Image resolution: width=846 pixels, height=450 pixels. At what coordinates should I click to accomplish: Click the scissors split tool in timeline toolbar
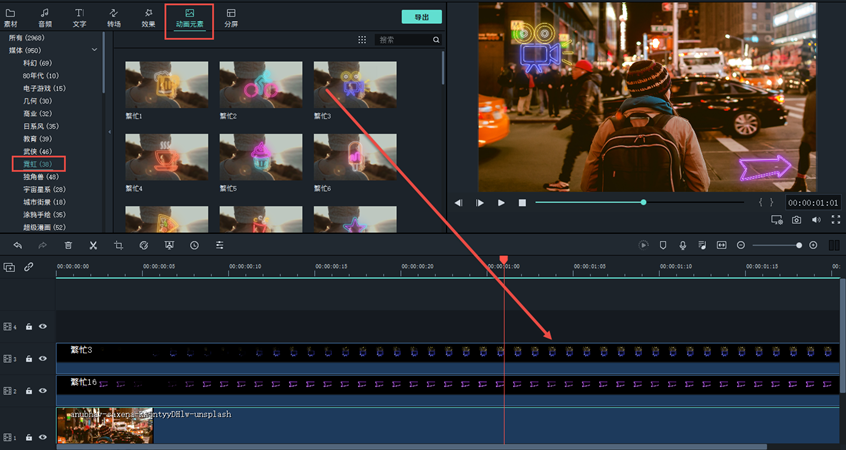coord(93,245)
